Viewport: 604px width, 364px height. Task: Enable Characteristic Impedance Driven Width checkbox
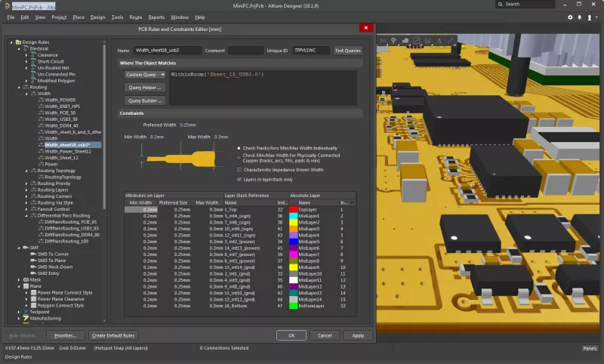pos(239,170)
